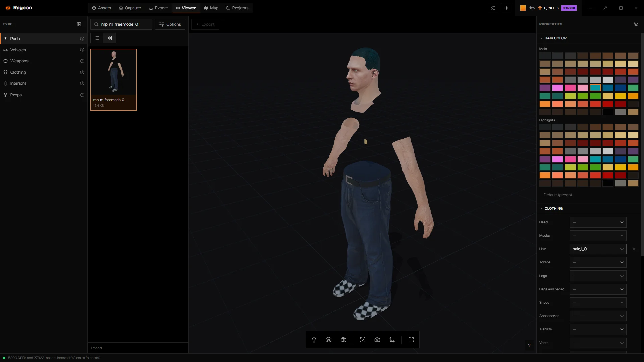The image size is (644, 362).
Task: Open the Hair dropdown showing hair_1_0
Action: [598, 249]
